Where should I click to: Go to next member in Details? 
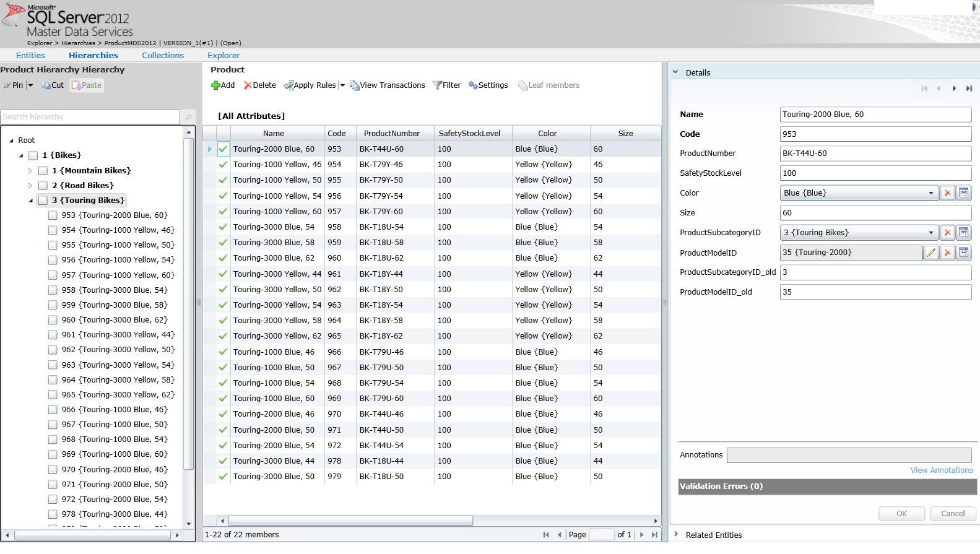pyautogui.click(x=954, y=89)
